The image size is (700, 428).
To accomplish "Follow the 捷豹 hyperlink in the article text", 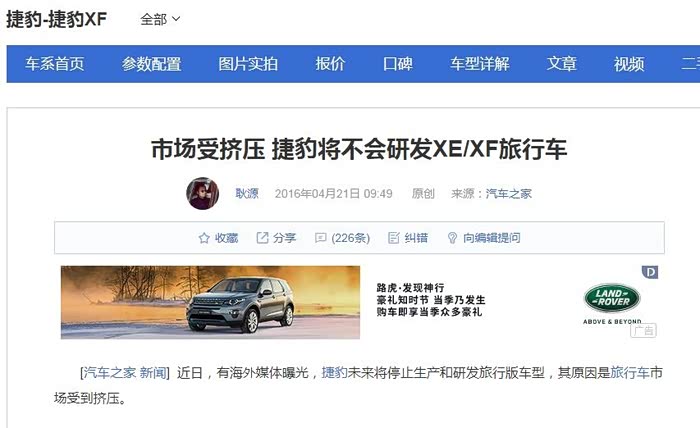I will point(334,372).
